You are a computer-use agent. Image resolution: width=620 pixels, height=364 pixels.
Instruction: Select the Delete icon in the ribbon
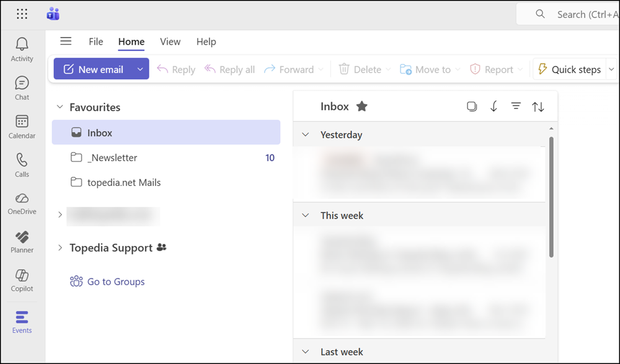coord(344,69)
